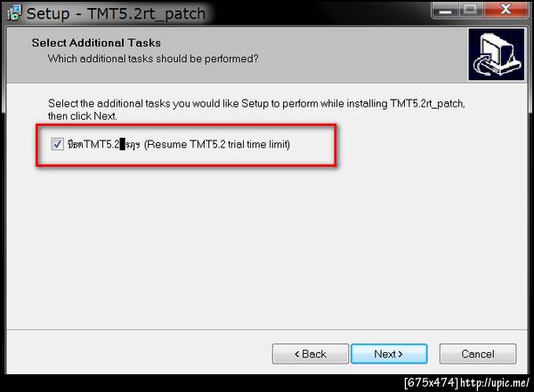
Task: Click the [675x474] dimension label
Action: pos(431,383)
